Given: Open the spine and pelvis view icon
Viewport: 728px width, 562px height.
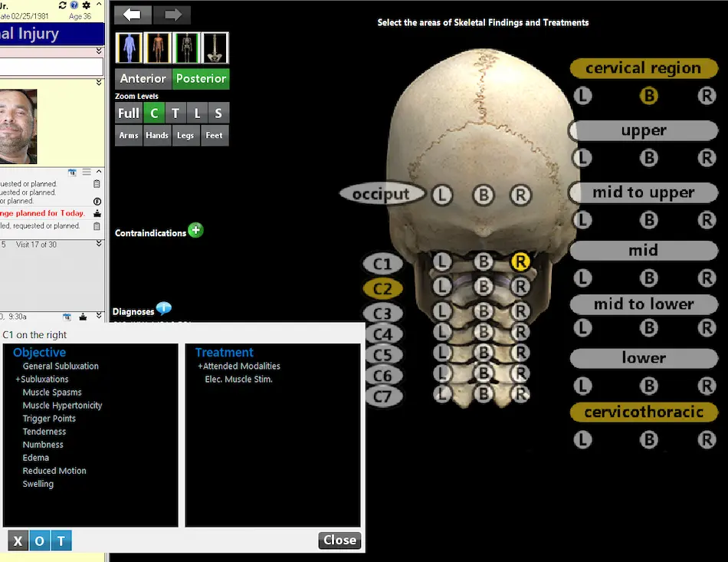Looking at the screenshot, I should click(215, 48).
